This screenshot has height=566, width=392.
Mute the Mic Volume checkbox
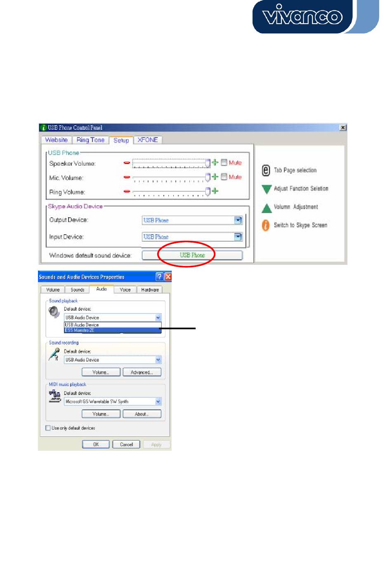224,177
